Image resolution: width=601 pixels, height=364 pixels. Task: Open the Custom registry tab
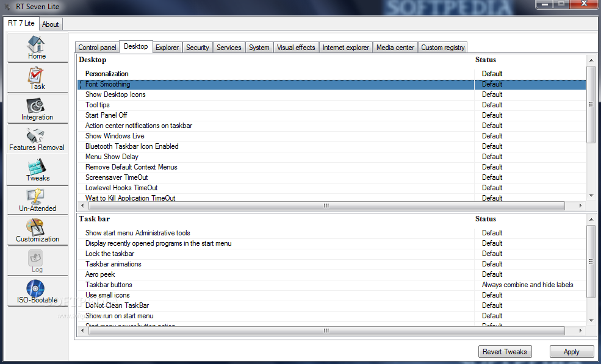coord(443,47)
